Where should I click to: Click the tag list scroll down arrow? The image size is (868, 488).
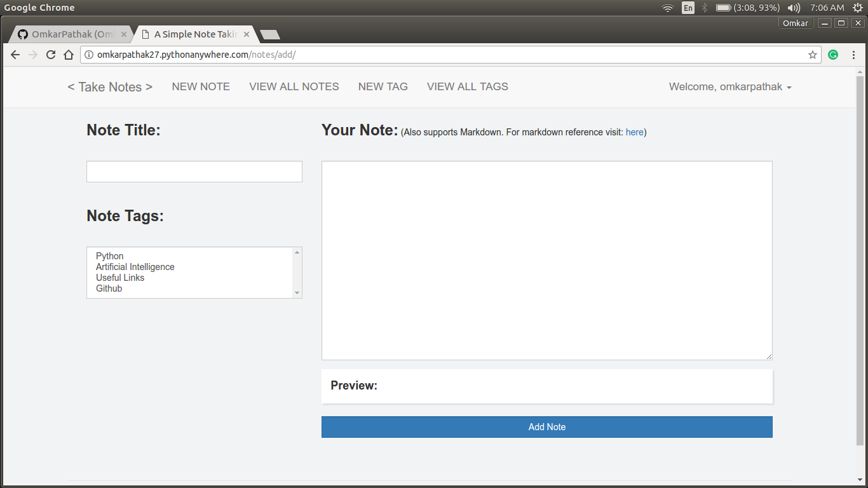click(x=297, y=293)
